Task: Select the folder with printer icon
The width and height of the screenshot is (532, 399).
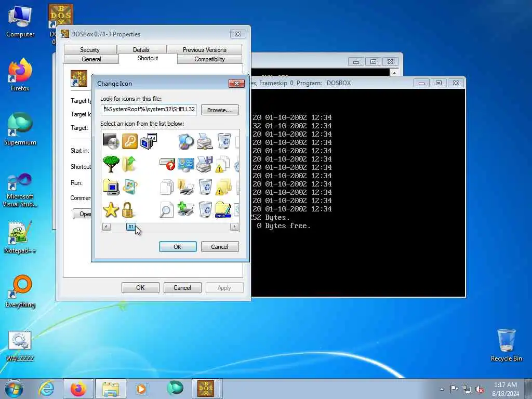Action: [x=186, y=187]
